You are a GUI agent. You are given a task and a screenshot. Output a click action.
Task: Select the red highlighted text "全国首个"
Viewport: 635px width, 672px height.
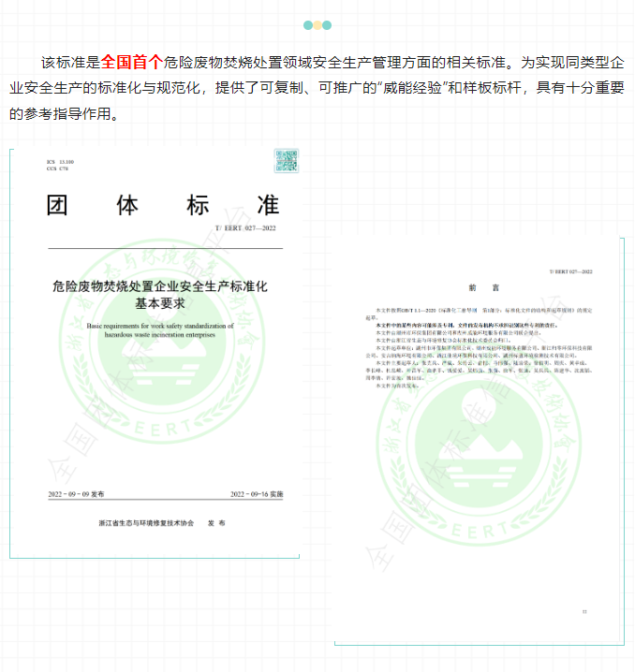132,62
